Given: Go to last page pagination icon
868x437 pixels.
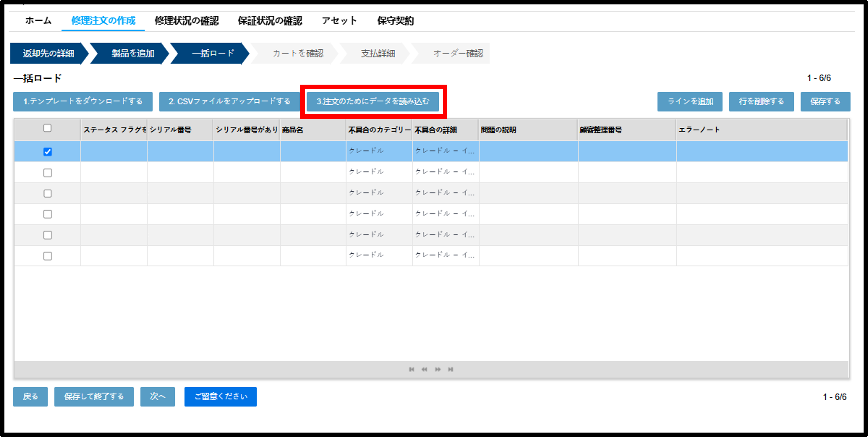Looking at the screenshot, I should click(450, 369).
